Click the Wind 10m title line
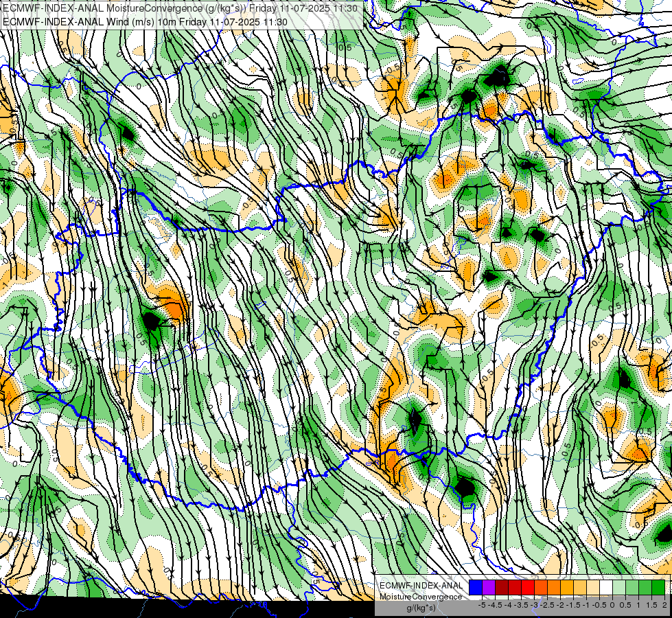 [145, 22]
